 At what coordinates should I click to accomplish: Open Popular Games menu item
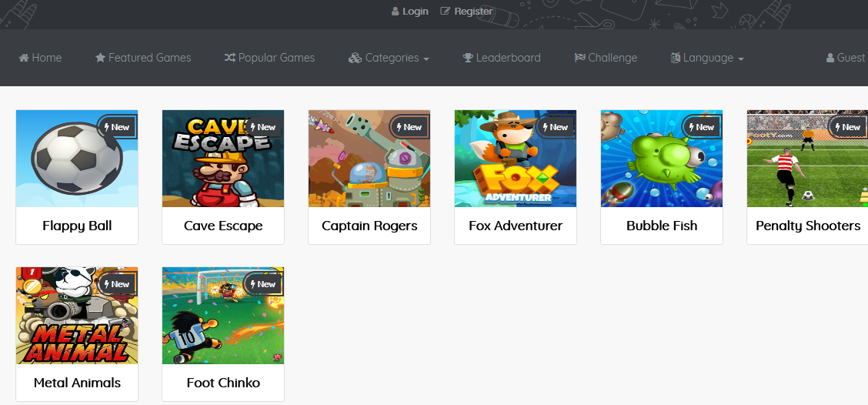point(269,58)
